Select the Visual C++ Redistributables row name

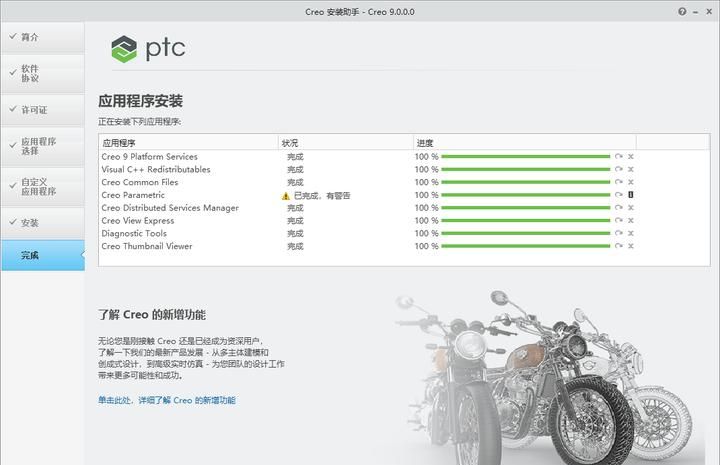click(x=156, y=169)
